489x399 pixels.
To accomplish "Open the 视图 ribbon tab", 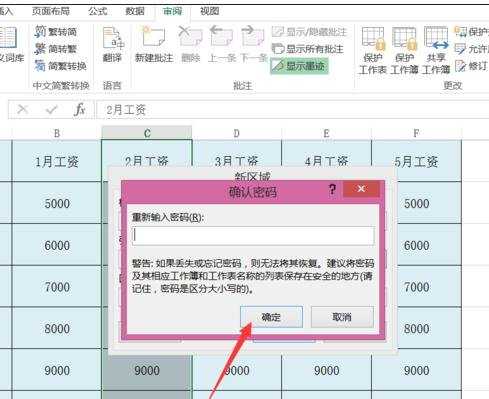I will point(209,11).
